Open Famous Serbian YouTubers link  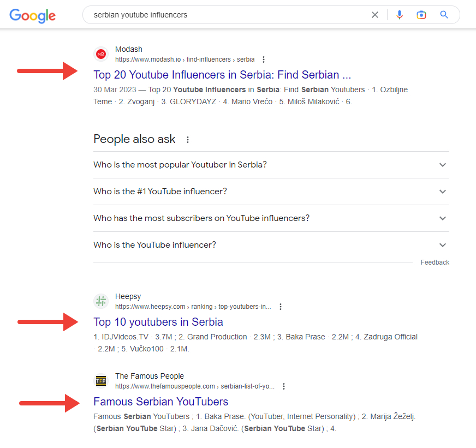tap(161, 402)
